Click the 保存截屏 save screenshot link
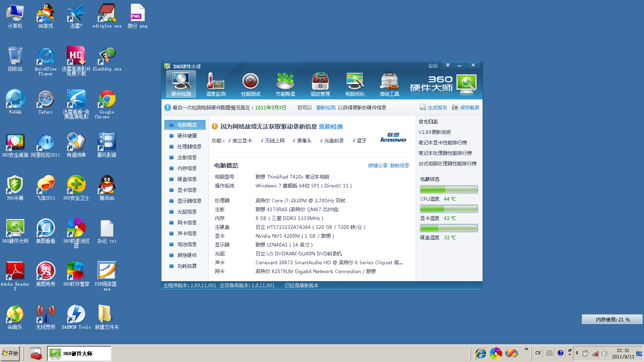The width and height of the screenshot is (644, 362). [x=466, y=107]
